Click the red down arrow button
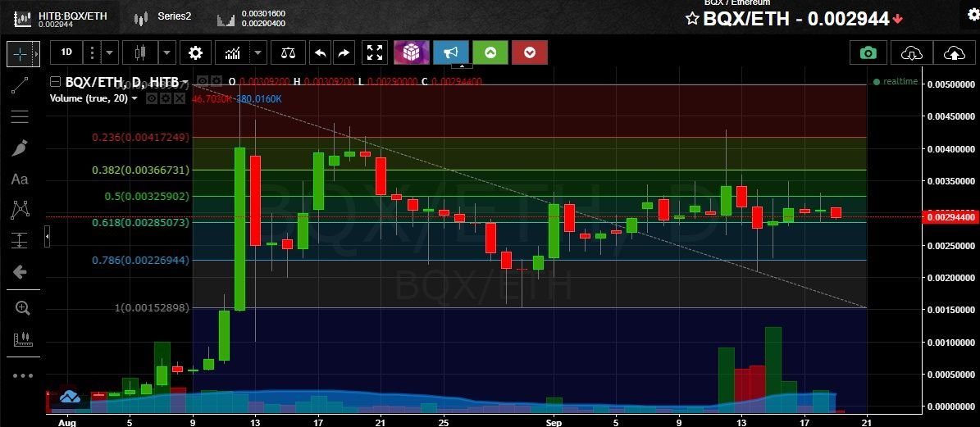Viewport: 980px width, 427px height. 530,52
